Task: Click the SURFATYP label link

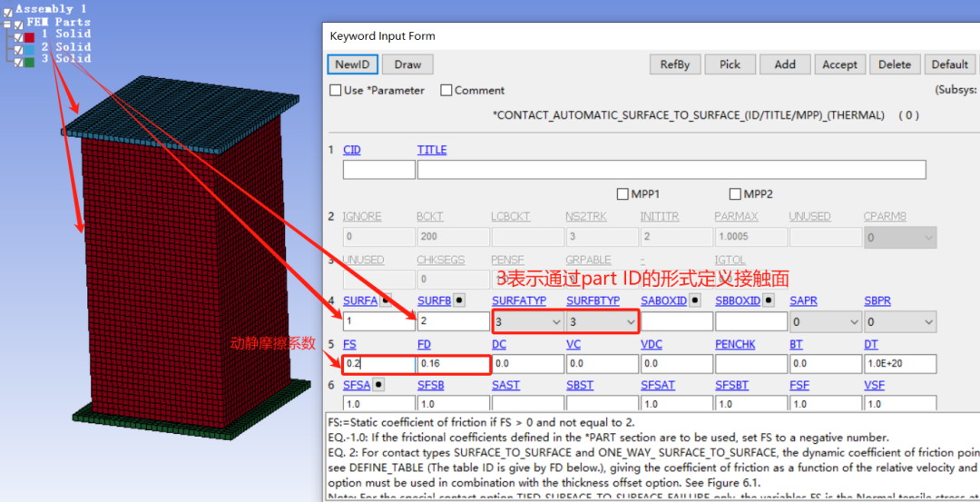Action: [x=519, y=300]
